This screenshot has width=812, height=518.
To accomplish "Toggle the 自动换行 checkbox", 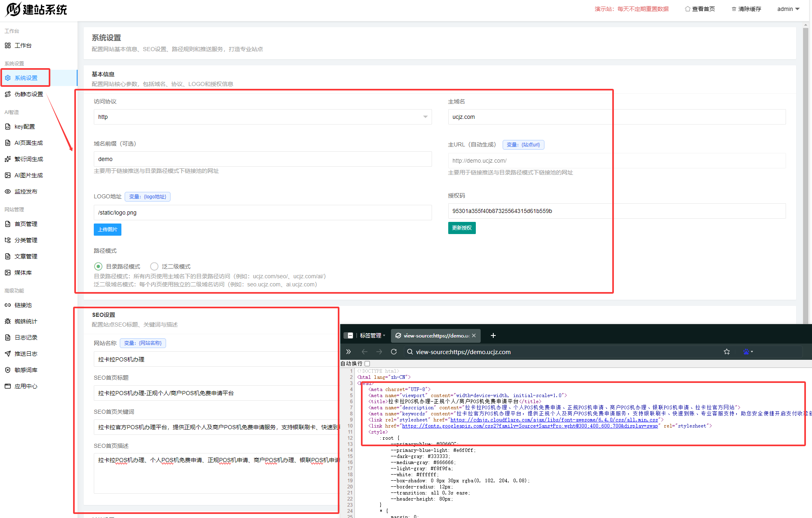I will [x=367, y=363].
